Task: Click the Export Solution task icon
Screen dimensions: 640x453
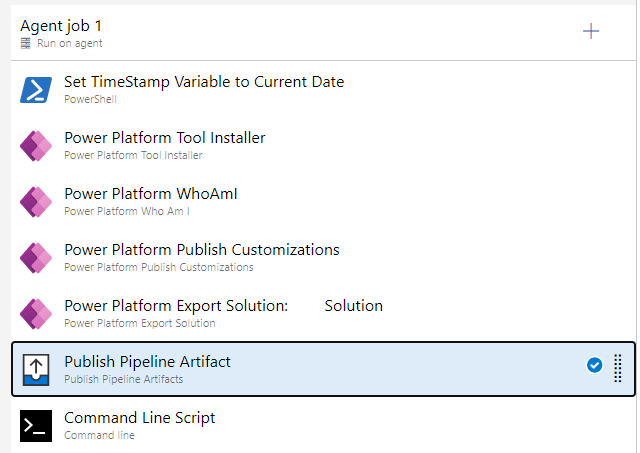Action: click(x=36, y=314)
